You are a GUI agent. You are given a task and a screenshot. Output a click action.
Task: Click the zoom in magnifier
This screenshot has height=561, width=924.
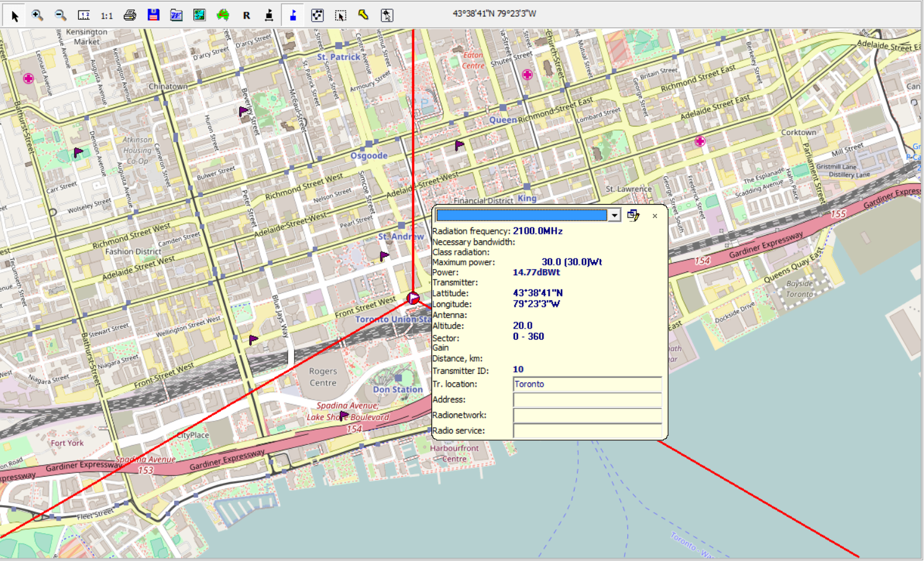37,15
